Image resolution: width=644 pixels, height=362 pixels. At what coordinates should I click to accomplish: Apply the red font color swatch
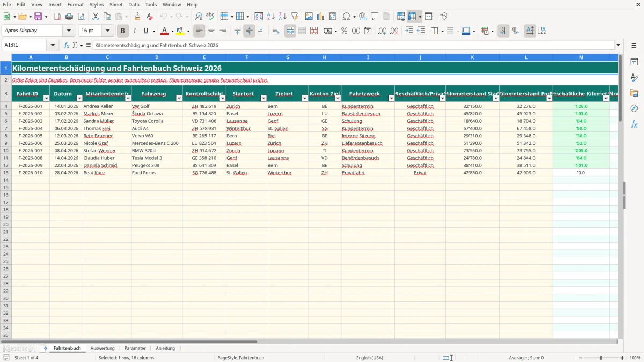165,31
